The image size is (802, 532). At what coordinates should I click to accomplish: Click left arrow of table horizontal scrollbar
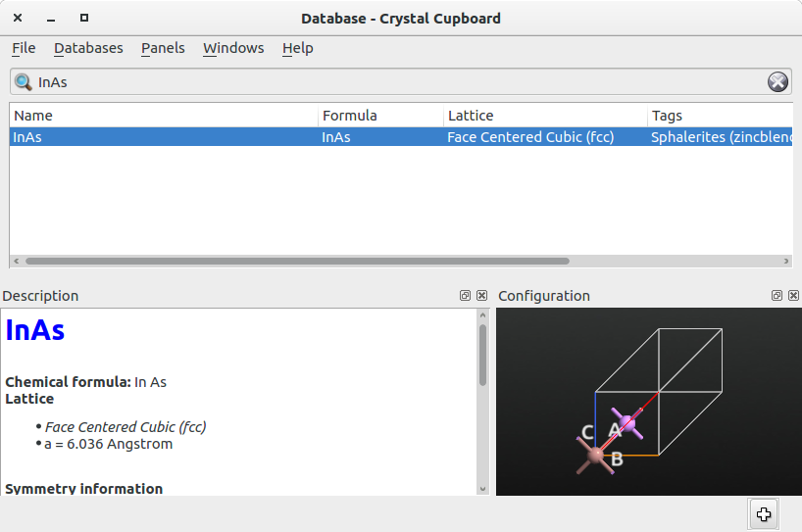(x=17, y=262)
